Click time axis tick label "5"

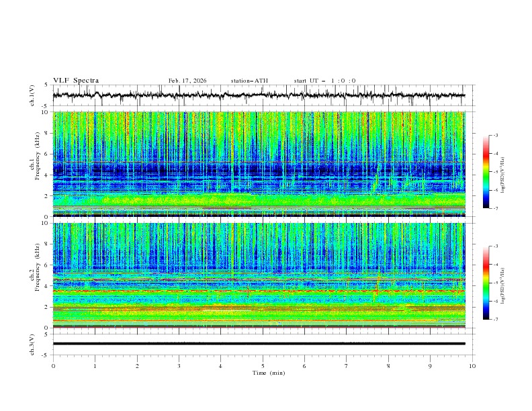point(263,366)
